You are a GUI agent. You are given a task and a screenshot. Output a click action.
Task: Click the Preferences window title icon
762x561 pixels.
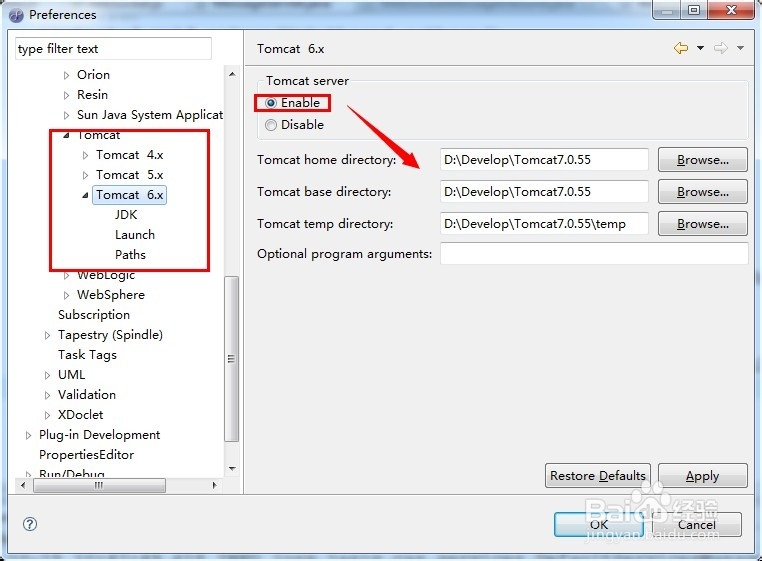(x=16, y=15)
